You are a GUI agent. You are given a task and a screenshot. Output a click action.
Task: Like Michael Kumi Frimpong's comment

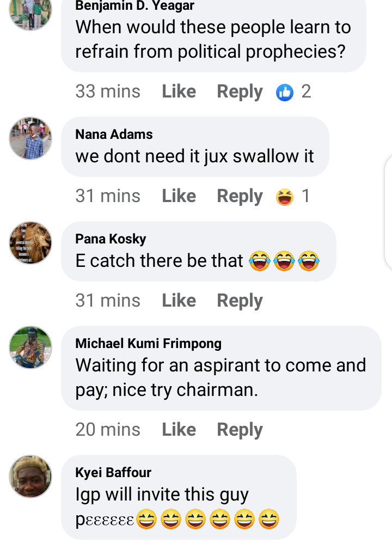click(179, 430)
